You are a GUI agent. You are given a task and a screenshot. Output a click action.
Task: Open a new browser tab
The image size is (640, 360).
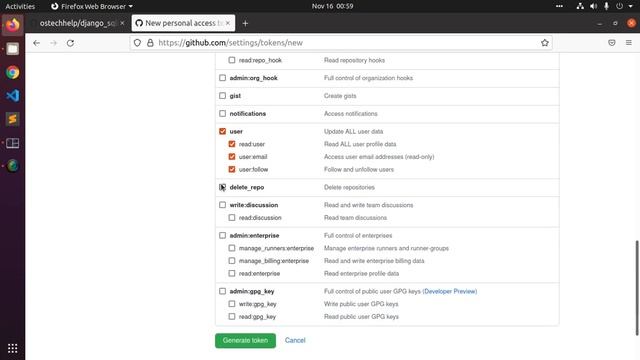click(x=245, y=24)
